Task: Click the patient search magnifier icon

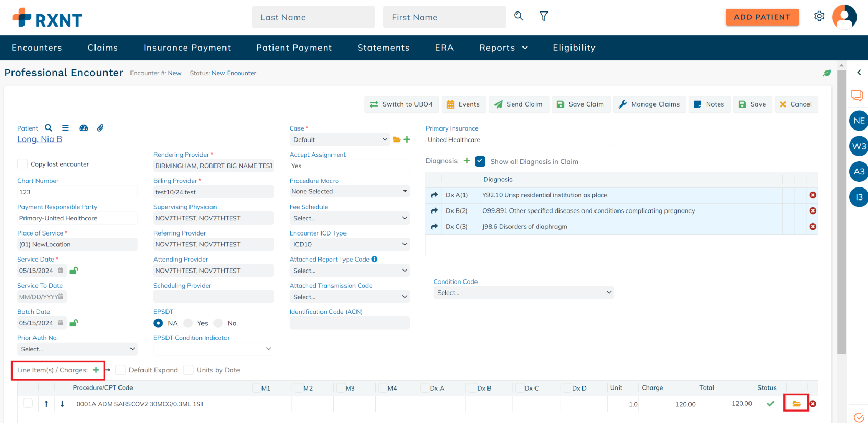Action: point(49,128)
